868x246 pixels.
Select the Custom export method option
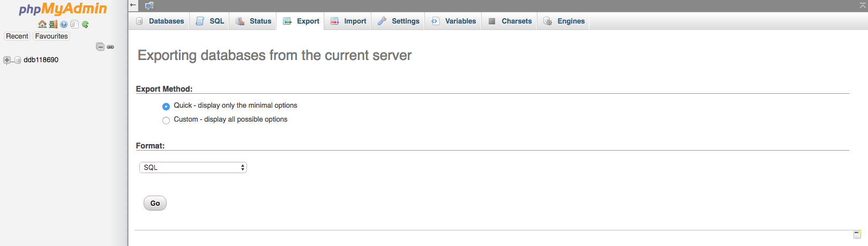[166, 120]
